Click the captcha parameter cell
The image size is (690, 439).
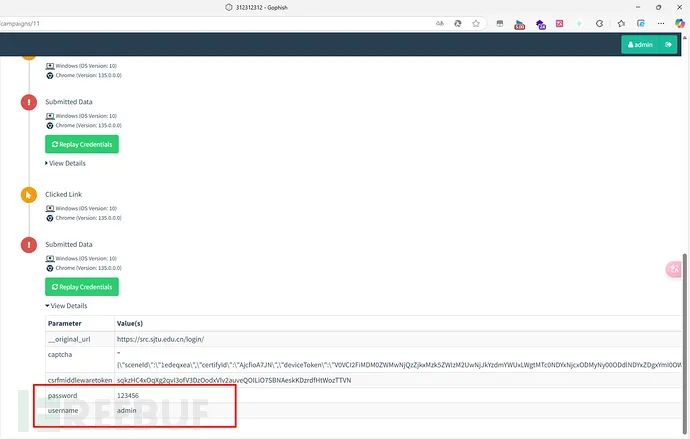tap(80, 360)
